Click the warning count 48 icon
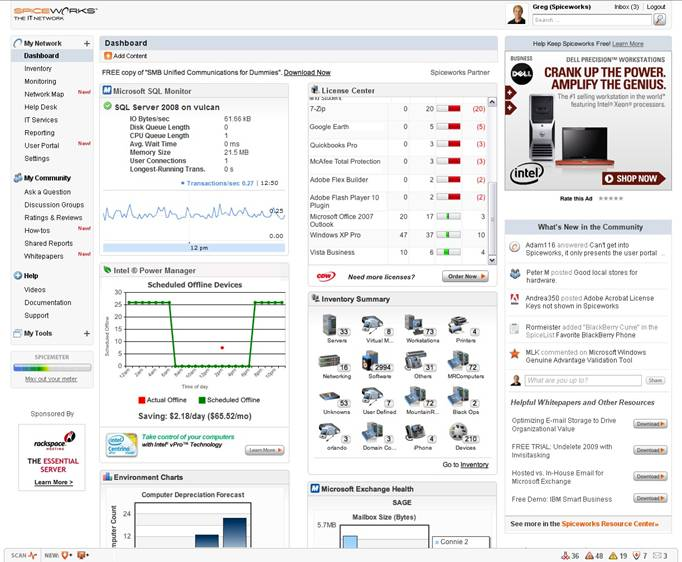682x562 pixels. 589,555
